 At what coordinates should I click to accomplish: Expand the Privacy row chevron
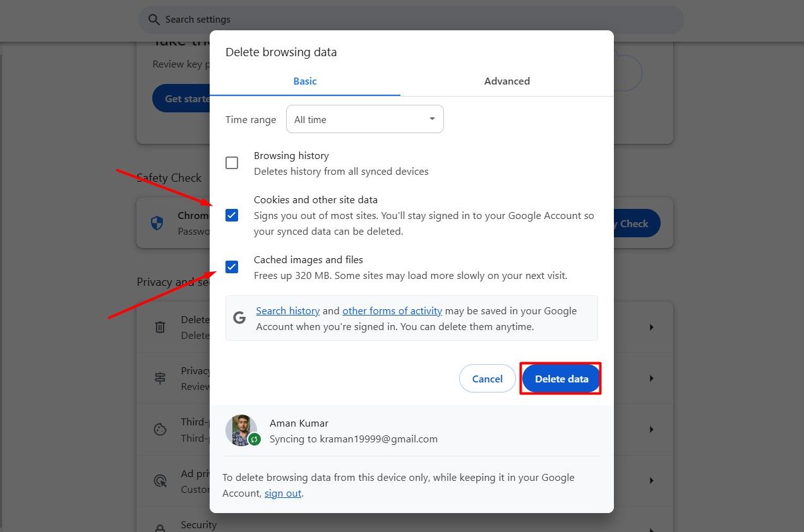point(651,378)
